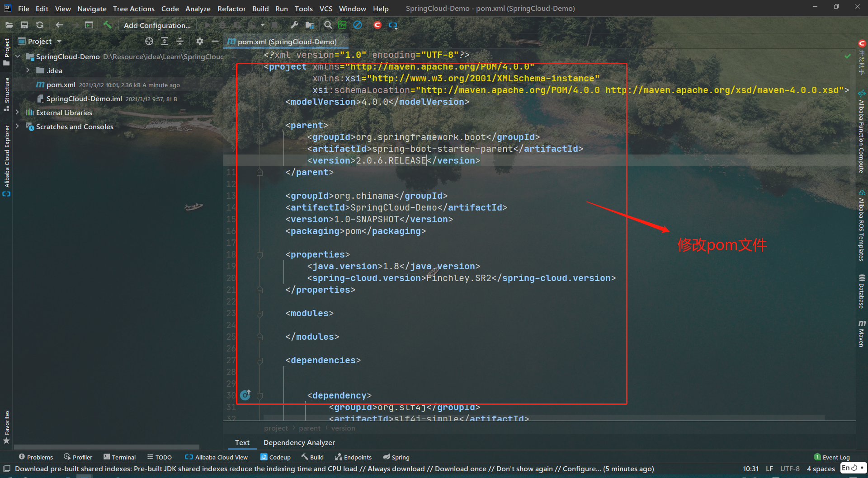Viewport: 868px width, 478px height.
Task: Click the 10:31 cursor position indicator
Action: click(751, 469)
